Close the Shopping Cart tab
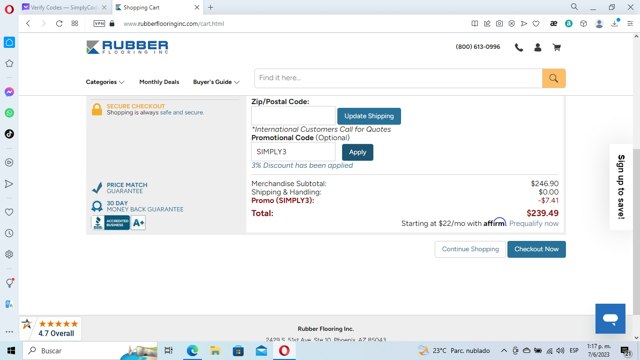The image size is (640, 360). tap(197, 7)
